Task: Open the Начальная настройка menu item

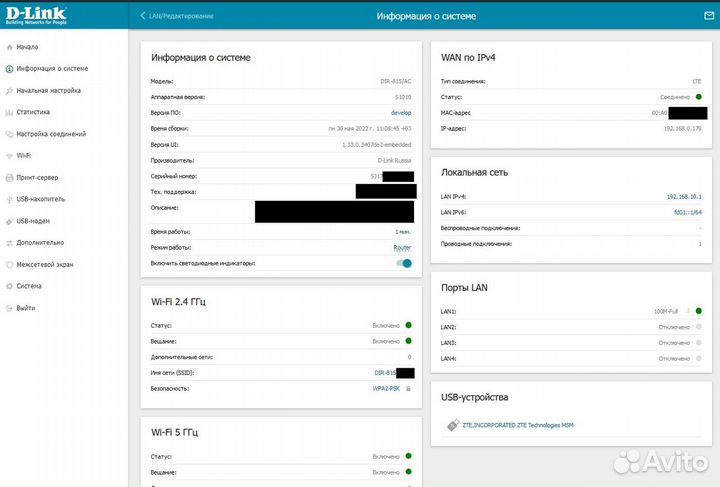Action: 48,91
